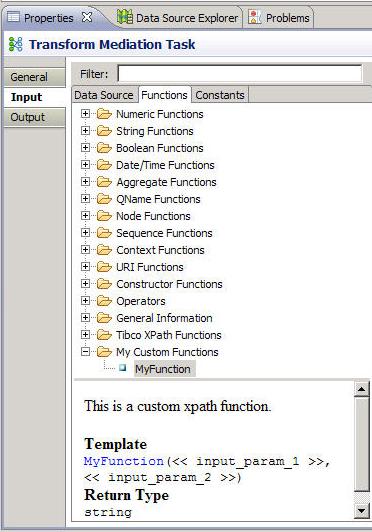Expand the Tibco XPath Functions node
Screen dimensions: 372x532
tap(86, 335)
